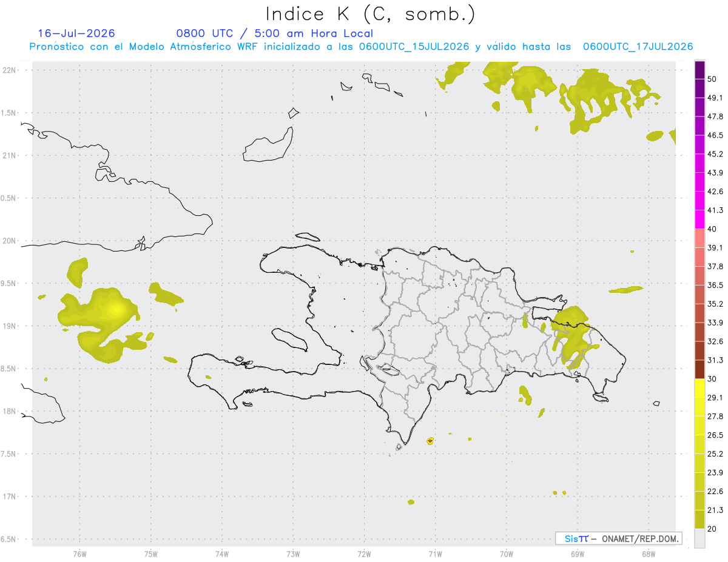Click the "Indice K (C, somb.)" title
This screenshot has width=728, height=562.
pos(370,13)
